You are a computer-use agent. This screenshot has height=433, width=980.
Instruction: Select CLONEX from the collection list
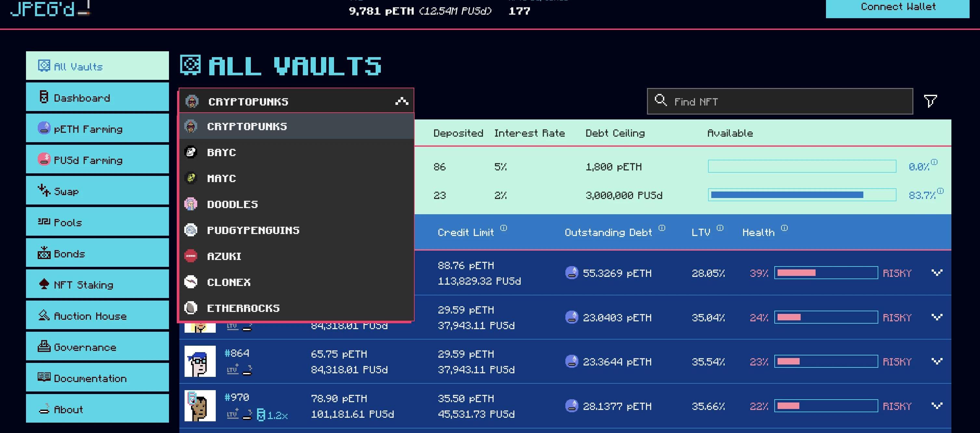(297, 282)
